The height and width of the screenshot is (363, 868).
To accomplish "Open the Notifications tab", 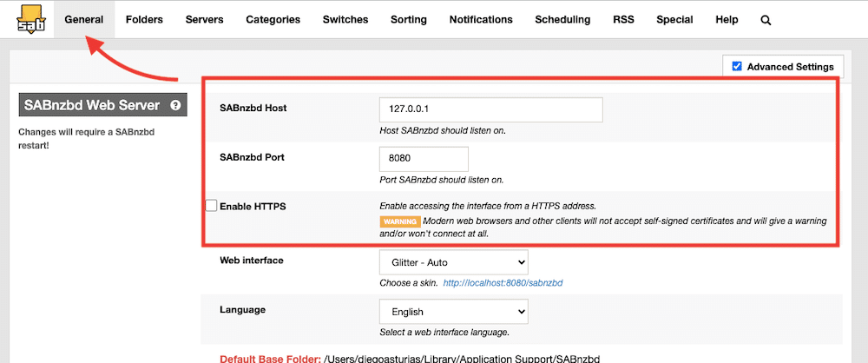I will [481, 19].
